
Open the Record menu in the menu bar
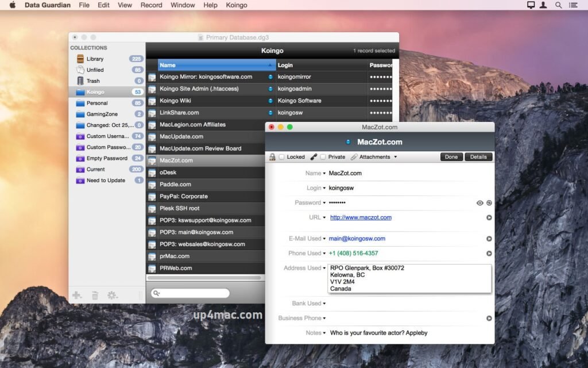pyautogui.click(x=151, y=5)
